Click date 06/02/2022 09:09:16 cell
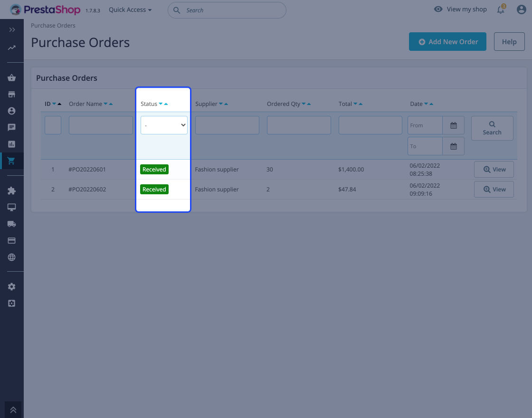532x418 pixels. 425,190
